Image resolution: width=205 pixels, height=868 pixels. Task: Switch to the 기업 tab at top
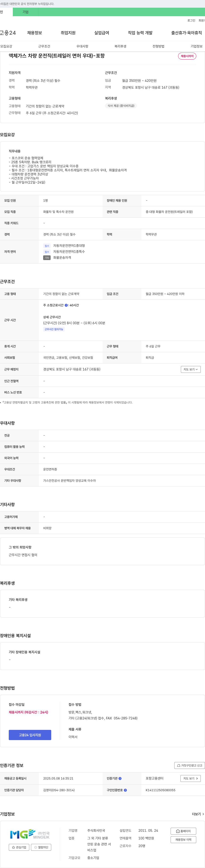[25, 12]
